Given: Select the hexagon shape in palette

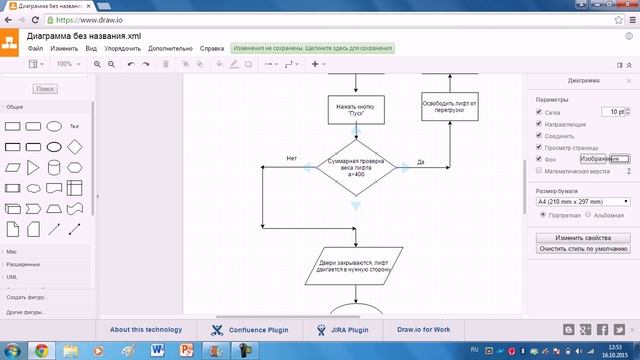Looking at the screenshot, I should (x=74, y=167).
